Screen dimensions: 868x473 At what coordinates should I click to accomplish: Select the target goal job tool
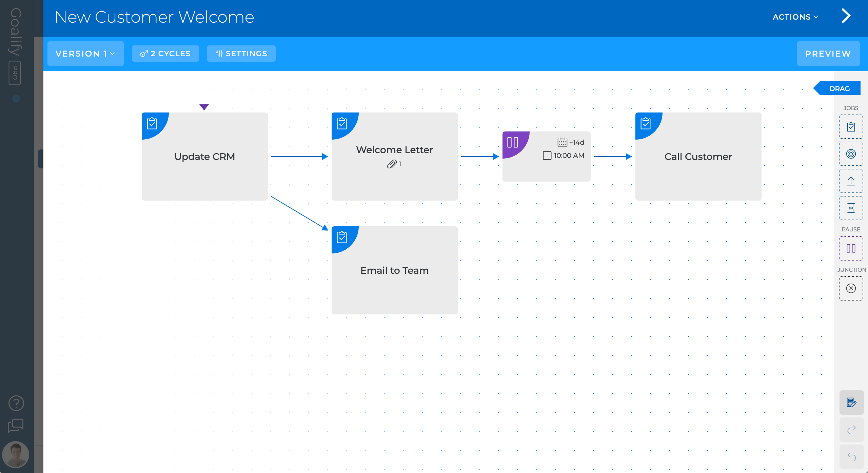pos(851,153)
